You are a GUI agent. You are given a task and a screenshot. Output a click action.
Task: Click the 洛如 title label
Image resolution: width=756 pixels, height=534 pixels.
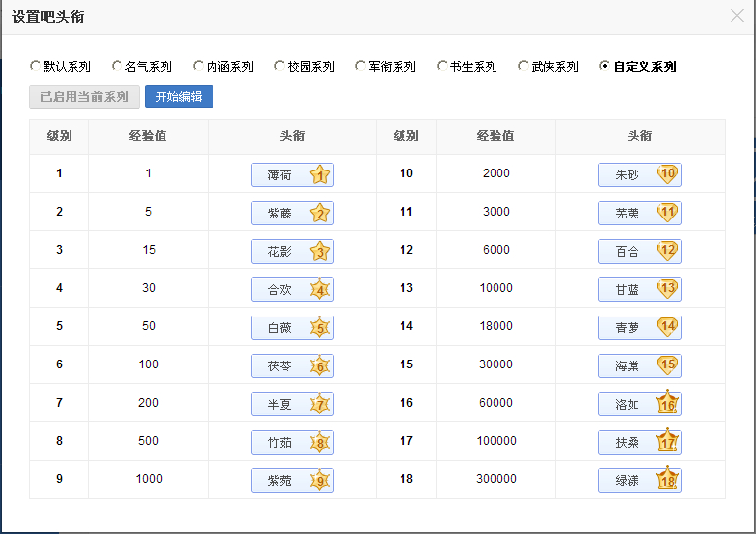point(627,405)
